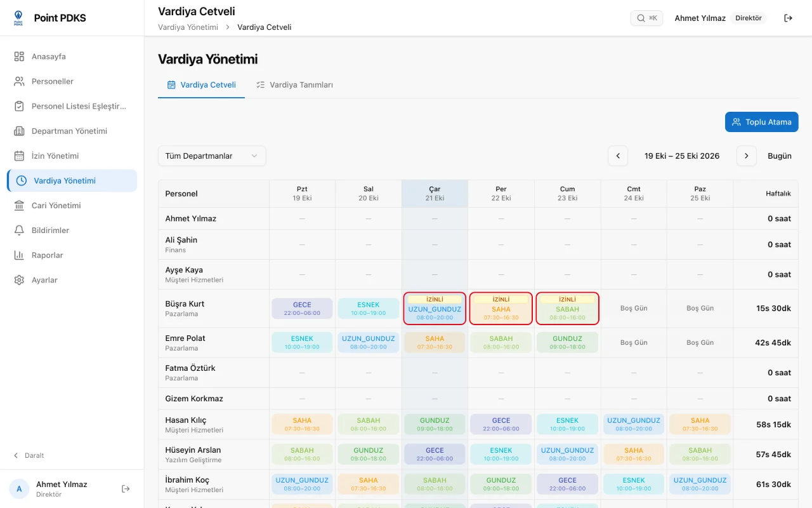Click the Çar 21 Eki column header
The width and height of the screenshot is (812, 508).
click(x=435, y=194)
